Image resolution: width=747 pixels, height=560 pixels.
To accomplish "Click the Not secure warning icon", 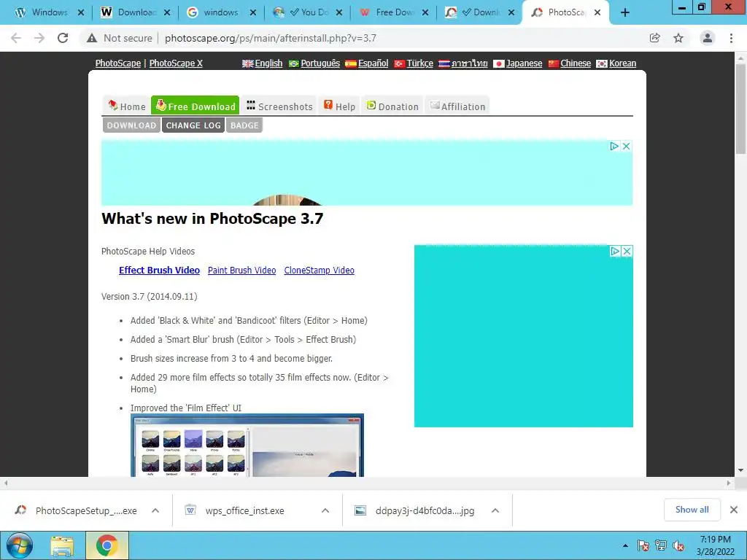I will click(x=92, y=38).
